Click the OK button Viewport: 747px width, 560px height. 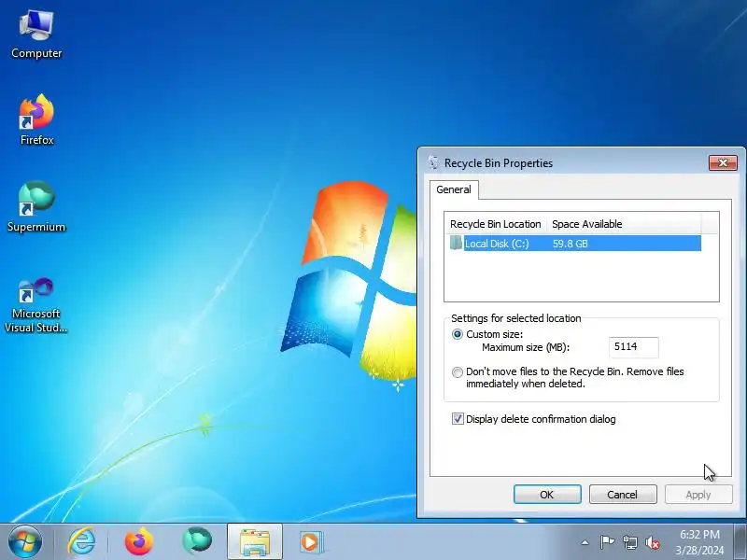coord(547,495)
